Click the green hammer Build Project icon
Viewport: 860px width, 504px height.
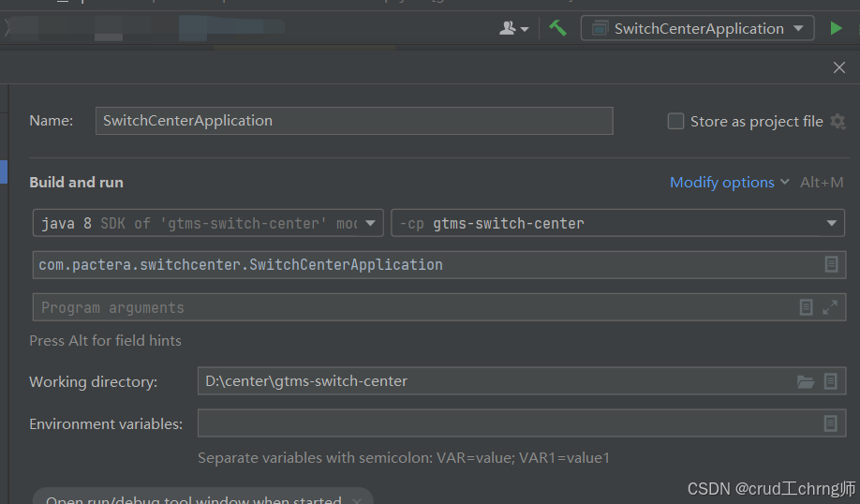point(557,28)
